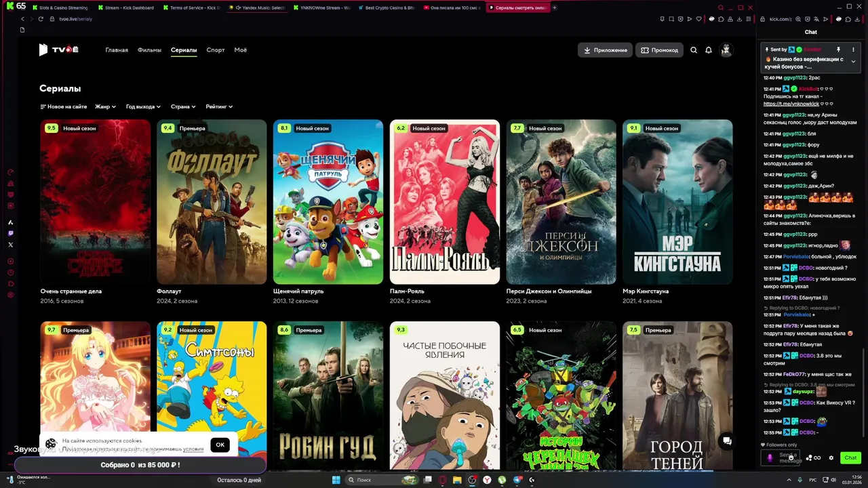
Task: Open the Рейтинг filter dropdown
Action: click(219, 106)
